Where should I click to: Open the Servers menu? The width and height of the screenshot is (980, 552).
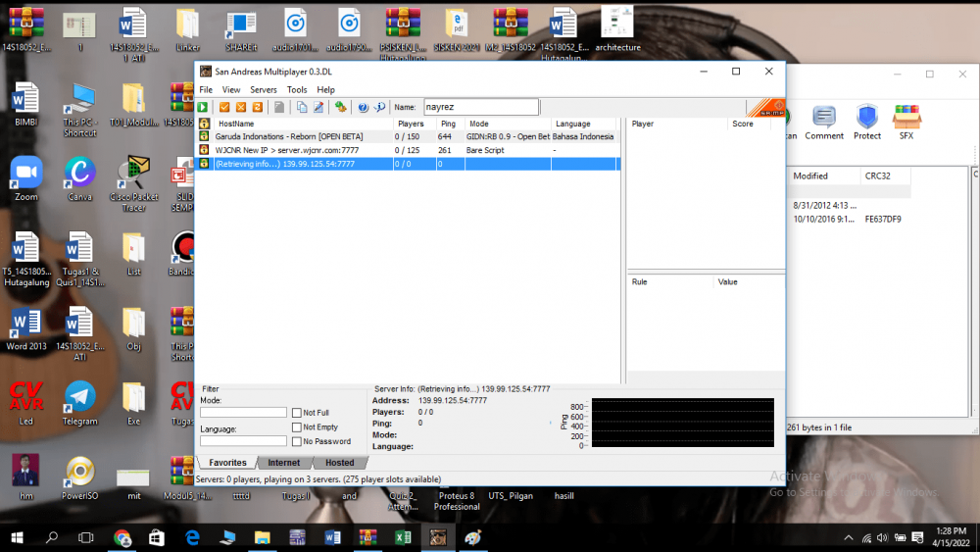pyautogui.click(x=263, y=89)
